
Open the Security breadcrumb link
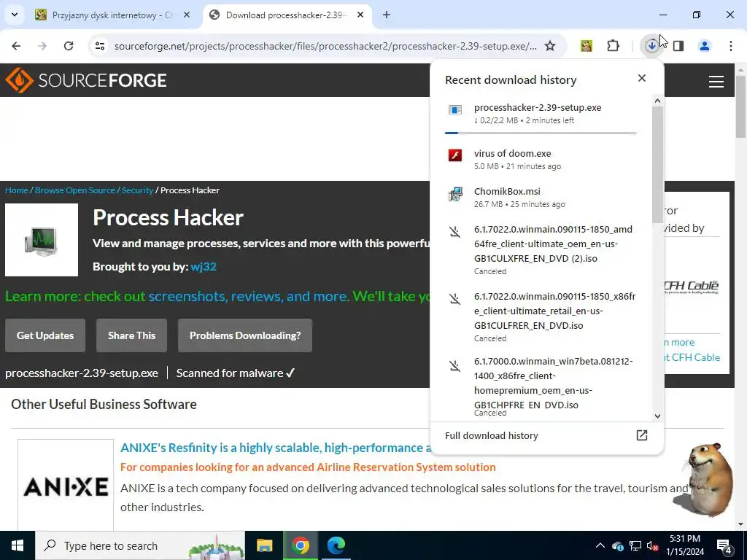tap(137, 190)
